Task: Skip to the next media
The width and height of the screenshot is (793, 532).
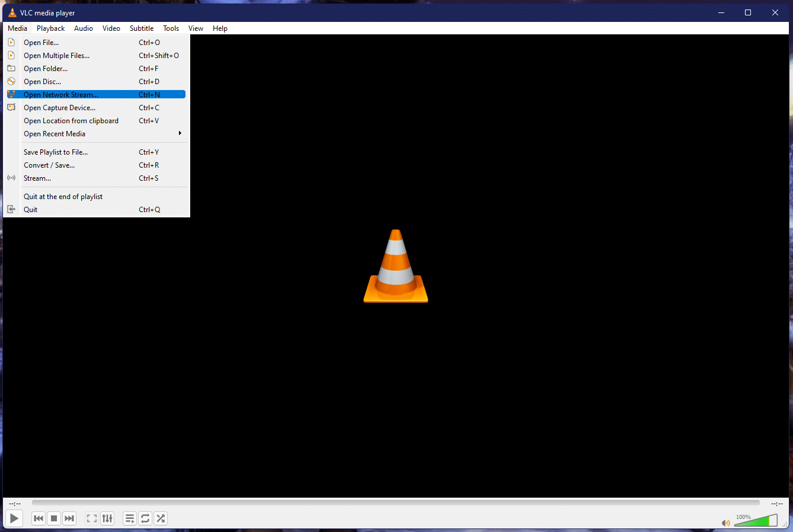Action: [69, 518]
